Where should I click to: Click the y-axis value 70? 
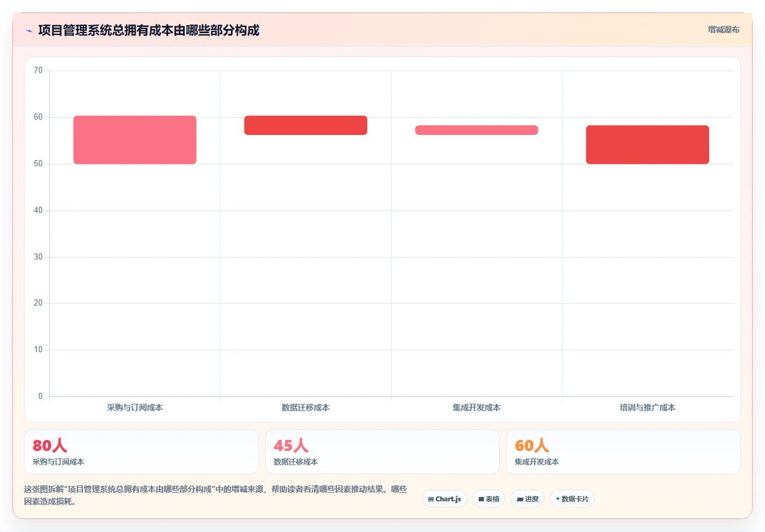[38, 71]
